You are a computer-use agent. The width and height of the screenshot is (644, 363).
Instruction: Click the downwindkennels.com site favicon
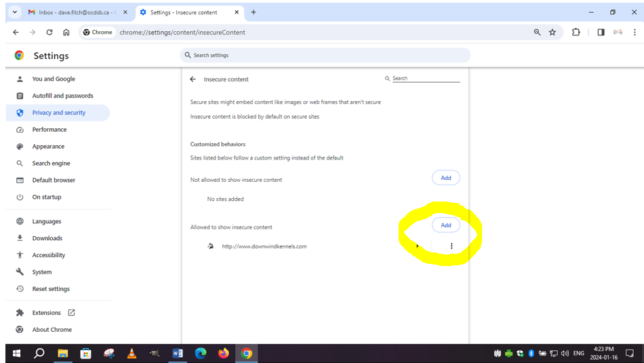point(210,246)
